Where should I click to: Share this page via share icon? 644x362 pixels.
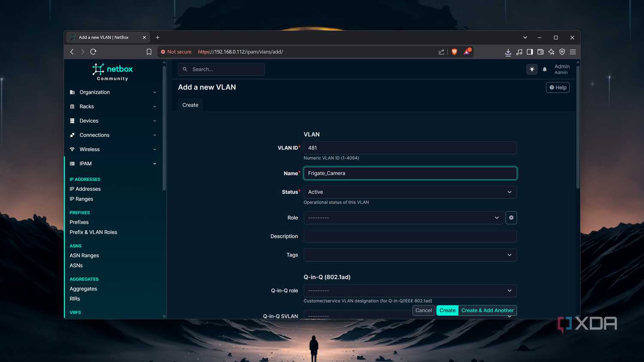441,52
